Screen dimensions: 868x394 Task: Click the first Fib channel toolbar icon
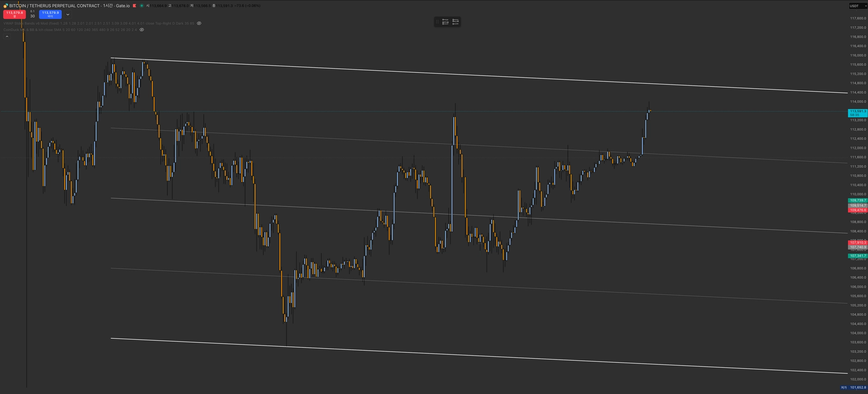coord(445,22)
